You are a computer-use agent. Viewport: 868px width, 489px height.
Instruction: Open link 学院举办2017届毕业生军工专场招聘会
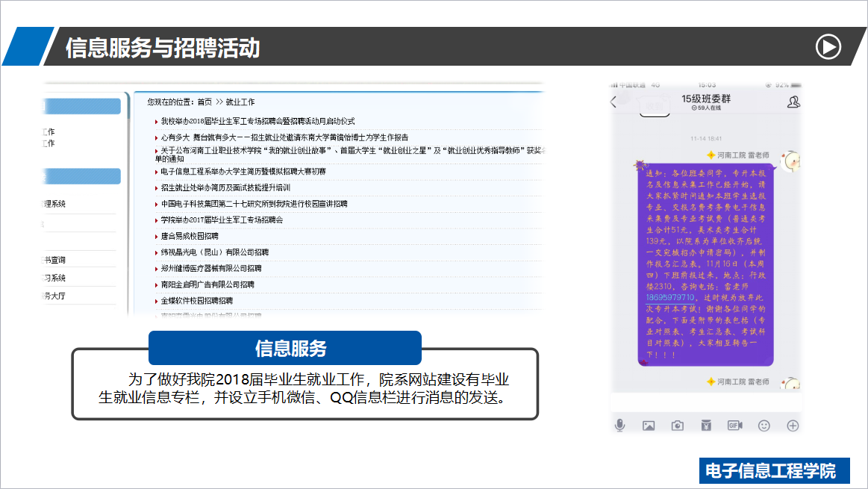[222, 219]
